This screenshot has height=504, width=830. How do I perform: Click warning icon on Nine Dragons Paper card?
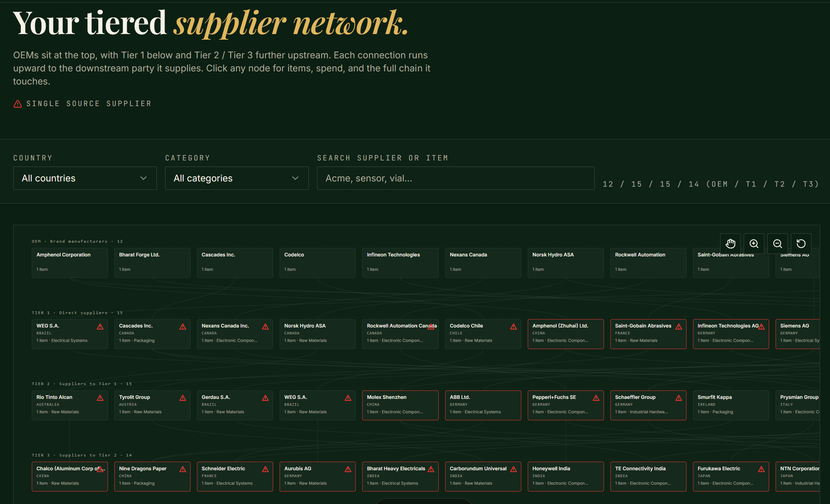[183, 469]
